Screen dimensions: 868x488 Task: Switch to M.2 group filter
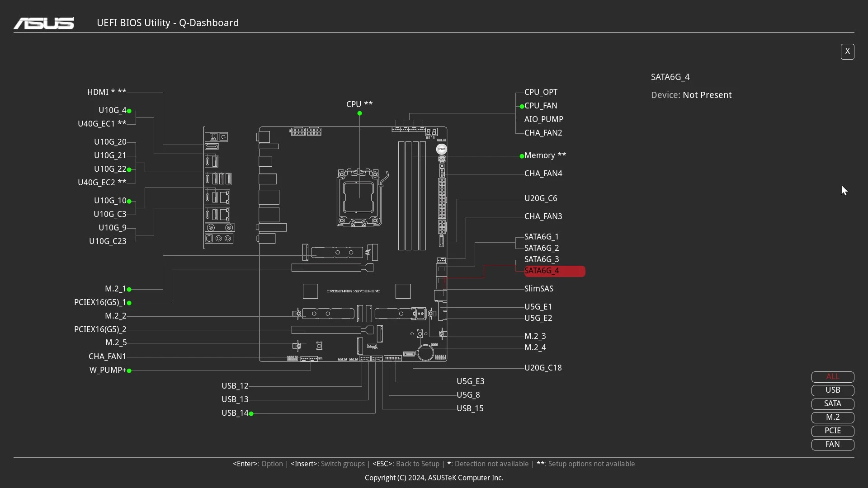point(832,418)
